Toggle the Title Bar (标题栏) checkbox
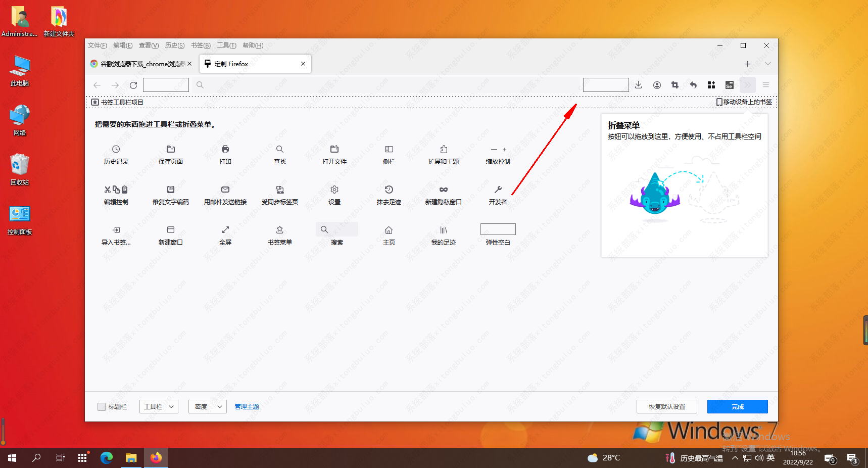Viewport: 868px width, 468px height. tap(102, 407)
